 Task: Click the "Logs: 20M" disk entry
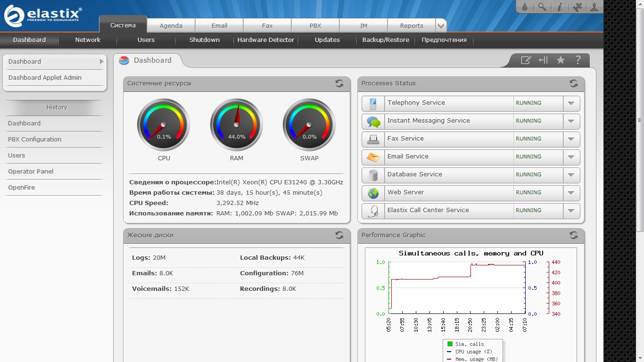[x=149, y=258]
